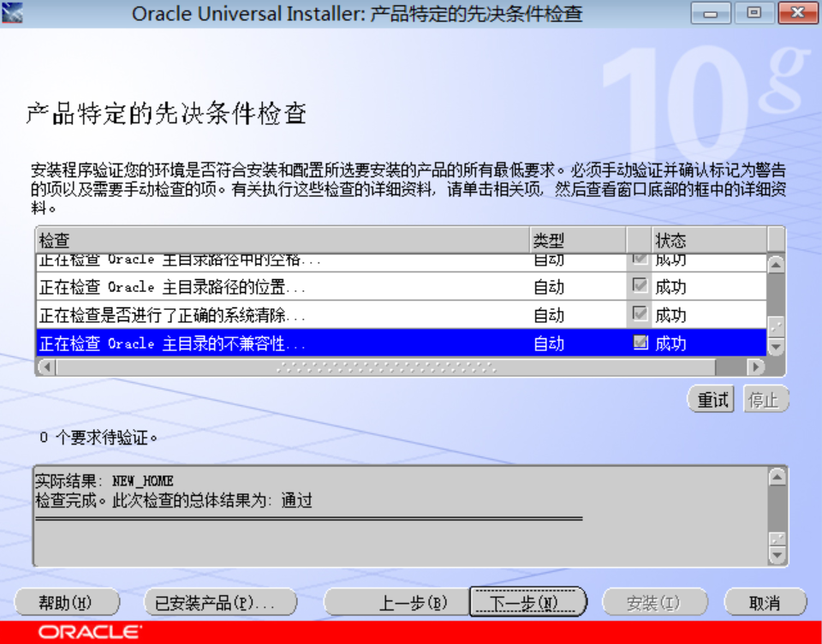Image resolution: width=822 pixels, height=644 pixels.
Task: Click the 类型 column header
Action: coord(578,240)
